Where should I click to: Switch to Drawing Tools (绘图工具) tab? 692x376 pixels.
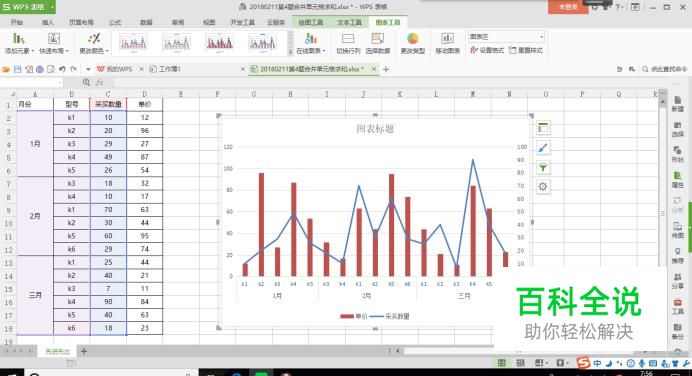point(311,23)
